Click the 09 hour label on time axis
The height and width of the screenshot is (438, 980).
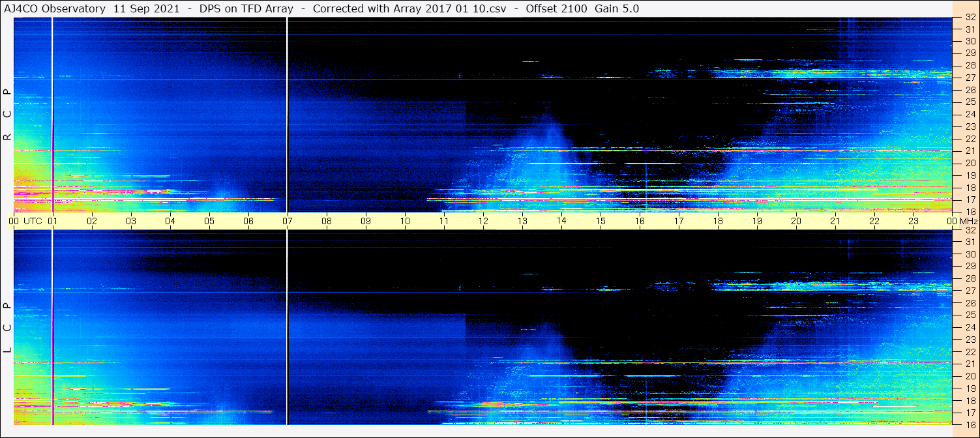366,221
